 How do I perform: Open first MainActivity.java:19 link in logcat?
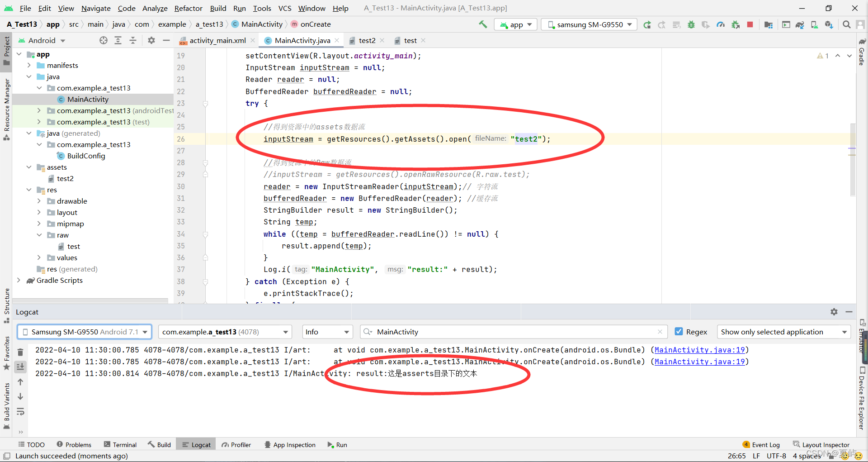tap(699, 350)
